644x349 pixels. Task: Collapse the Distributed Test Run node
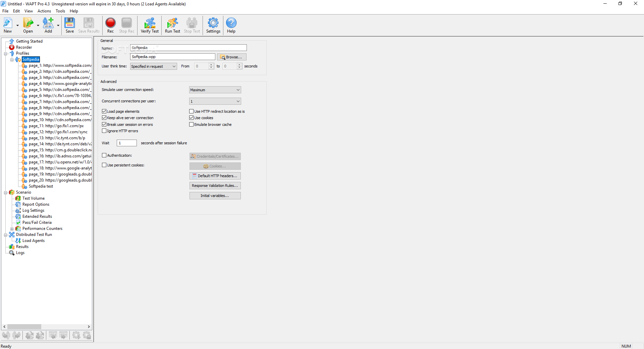point(6,235)
